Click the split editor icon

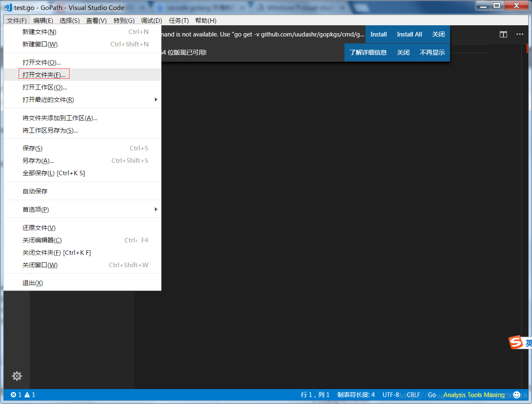(x=503, y=34)
